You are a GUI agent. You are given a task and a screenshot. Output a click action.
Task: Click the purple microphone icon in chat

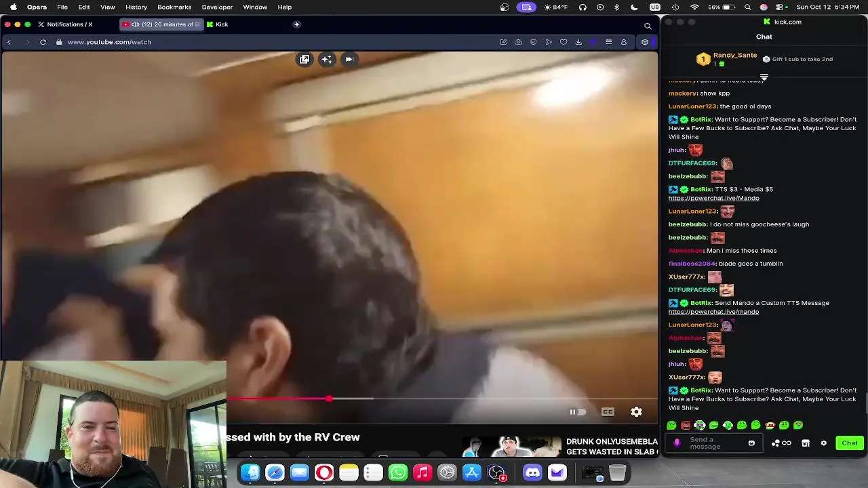pyautogui.click(x=677, y=443)
